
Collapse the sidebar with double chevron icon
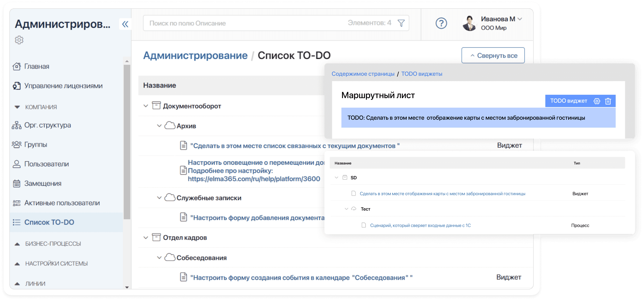[x=125, y=24]
